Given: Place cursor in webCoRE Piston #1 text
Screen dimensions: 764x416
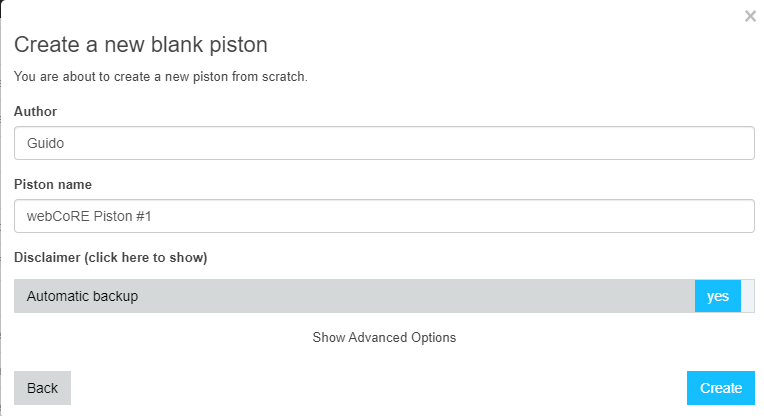Looking at the screenshot, I should coord(89,216).
